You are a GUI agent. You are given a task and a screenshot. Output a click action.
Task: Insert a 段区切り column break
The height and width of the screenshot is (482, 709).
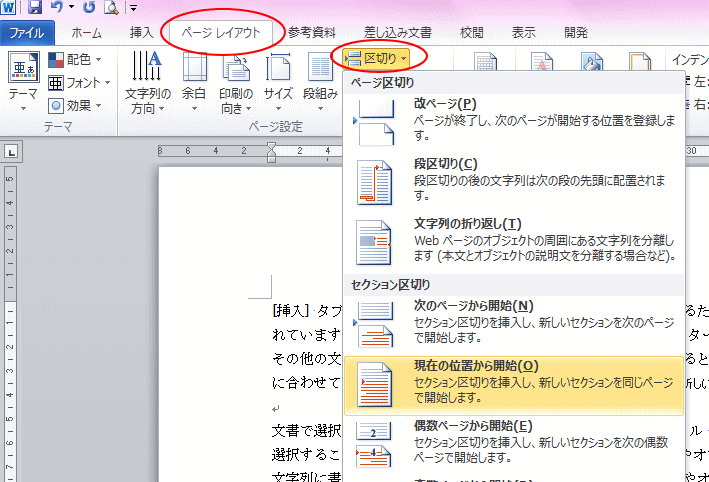tap(514, 180)
